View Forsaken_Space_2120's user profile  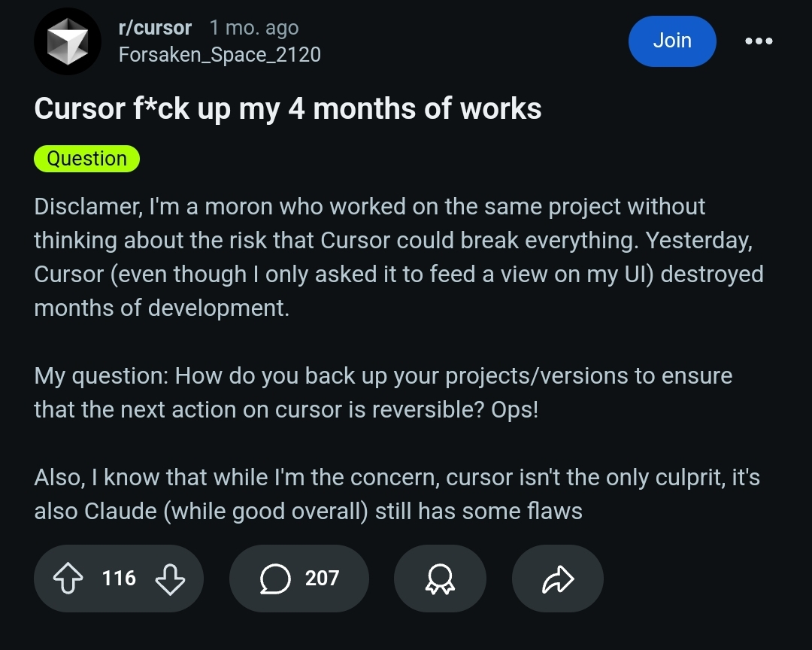pyautogui.click(x=220, y=55)
